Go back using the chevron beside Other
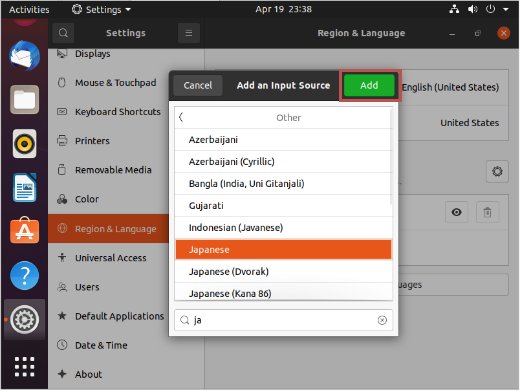This screenshot has height=391, width=521. (181, 117)
